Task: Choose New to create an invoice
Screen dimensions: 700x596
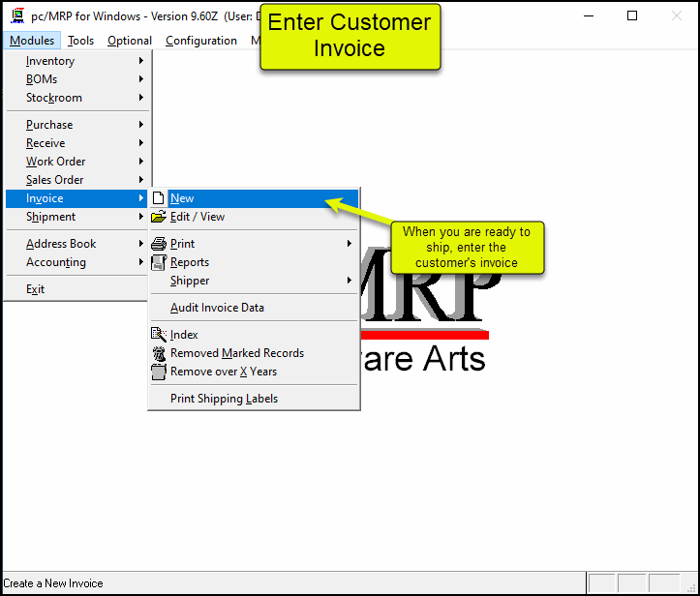Action: click(x=254, y=198)
